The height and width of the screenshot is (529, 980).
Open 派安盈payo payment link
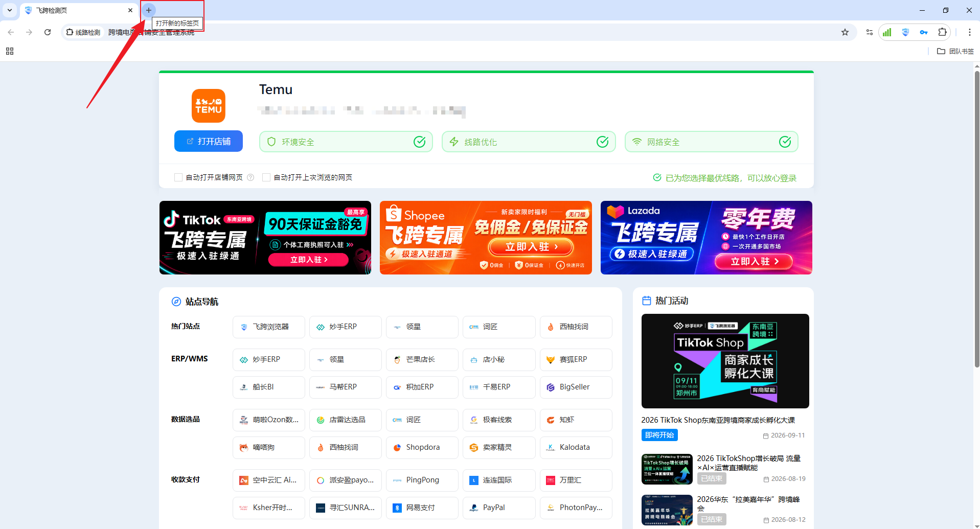(346, 480)
